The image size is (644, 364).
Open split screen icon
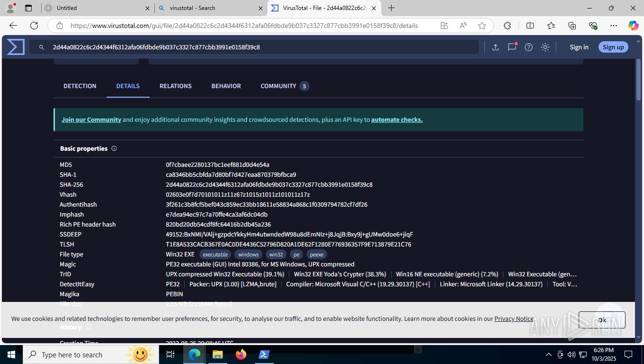coord(530,26)
